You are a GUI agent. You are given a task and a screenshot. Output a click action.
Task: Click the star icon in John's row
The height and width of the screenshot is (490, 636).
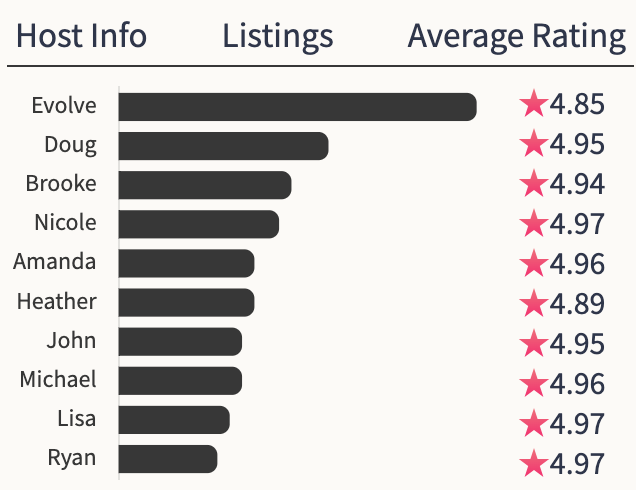click(534, 343)
